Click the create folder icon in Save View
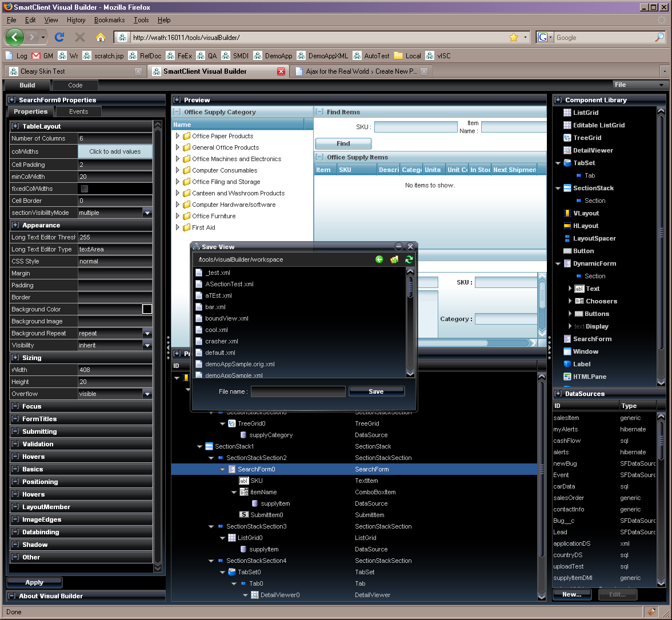The image size is (672, 620). 394,259
